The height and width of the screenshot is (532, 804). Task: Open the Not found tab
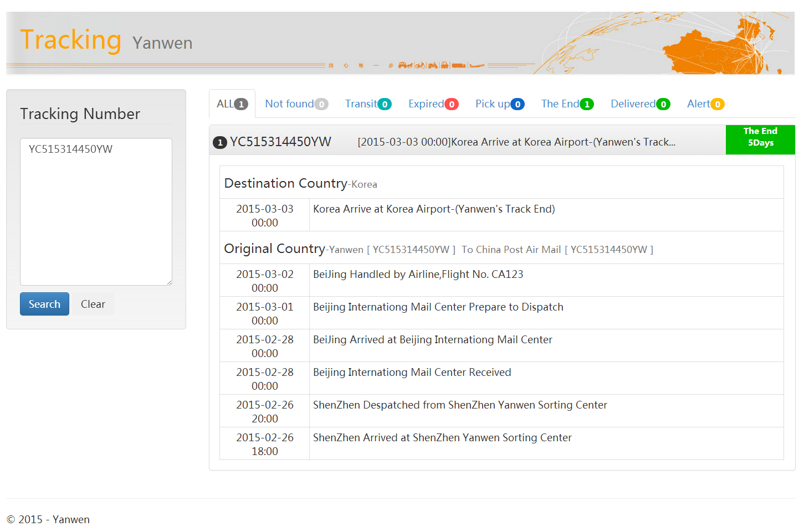pyautogui.click(x=296, y=104)
